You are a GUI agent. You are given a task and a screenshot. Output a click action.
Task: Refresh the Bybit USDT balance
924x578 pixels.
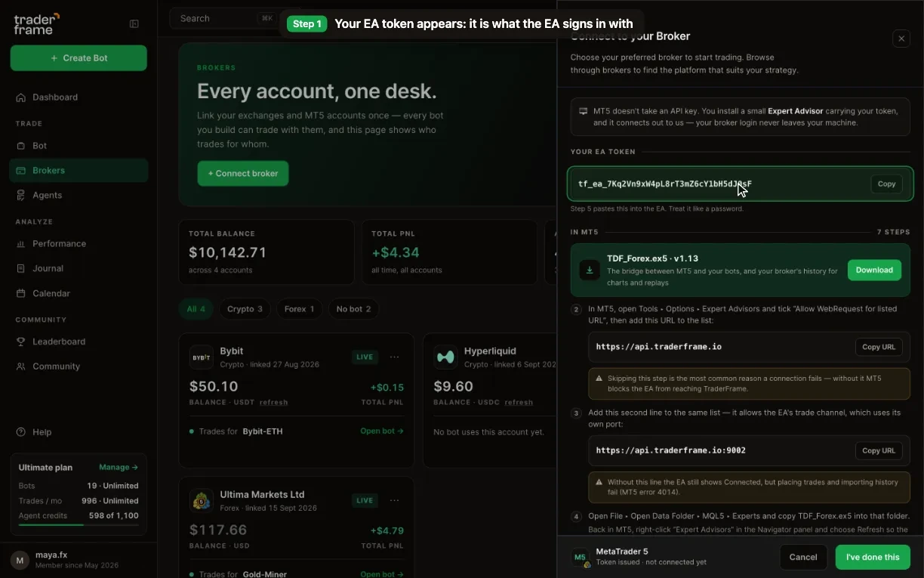pyautogui.click(x=274, y=403)
